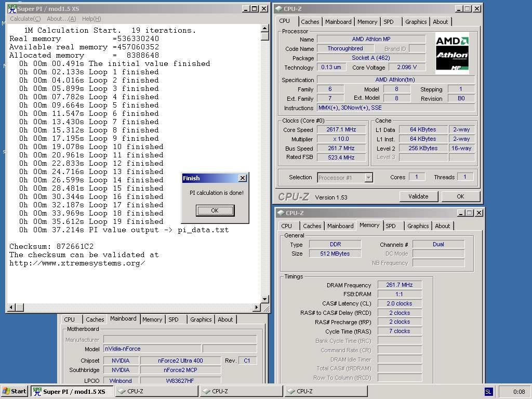The image size is (532, 399).
Task: Click the Channels # value Dual
Action: (x=438, y=244)
